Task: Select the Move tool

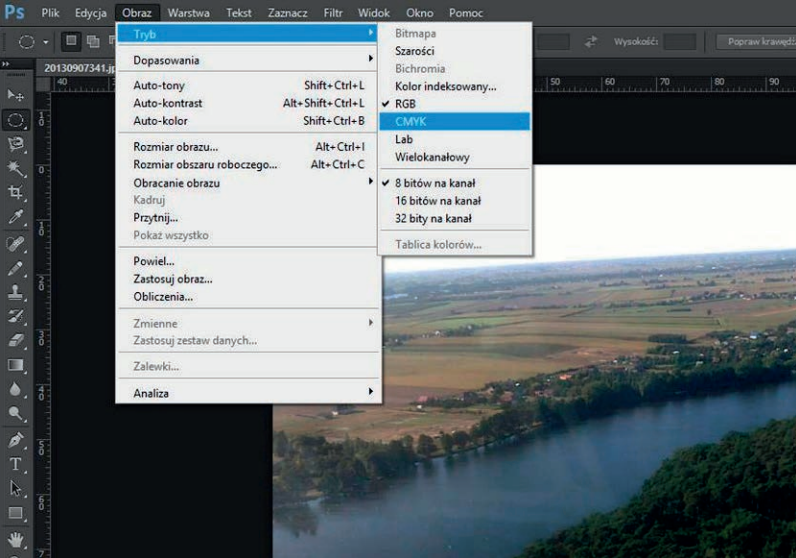Action: pyautogui.click(x=16, y=95)
